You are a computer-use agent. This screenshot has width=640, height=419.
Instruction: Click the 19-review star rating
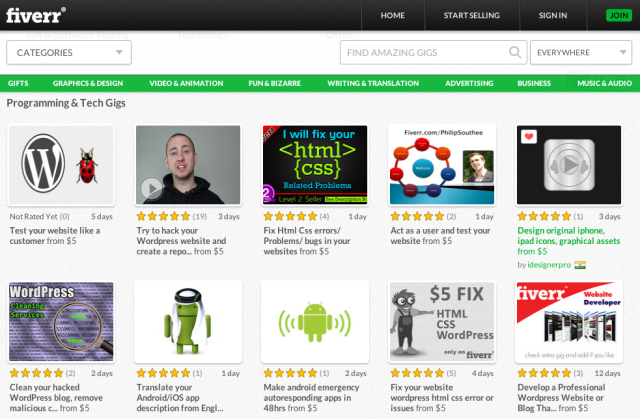tap(163, 216)
